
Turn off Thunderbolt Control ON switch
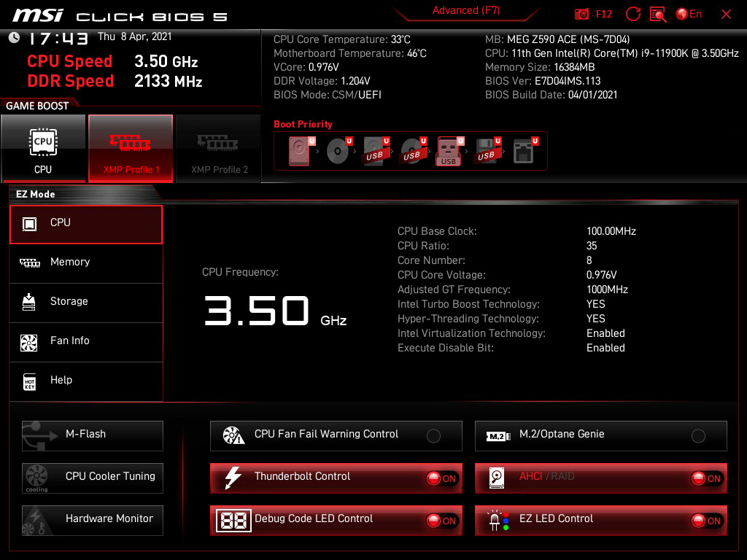(x=442, y=478)
